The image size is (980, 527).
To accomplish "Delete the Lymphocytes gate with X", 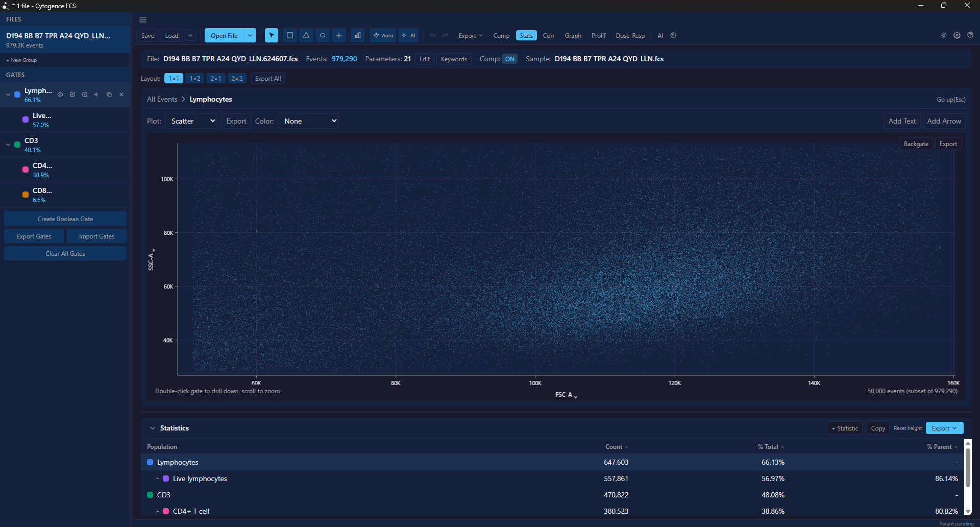I will click(x=121, y=94).
